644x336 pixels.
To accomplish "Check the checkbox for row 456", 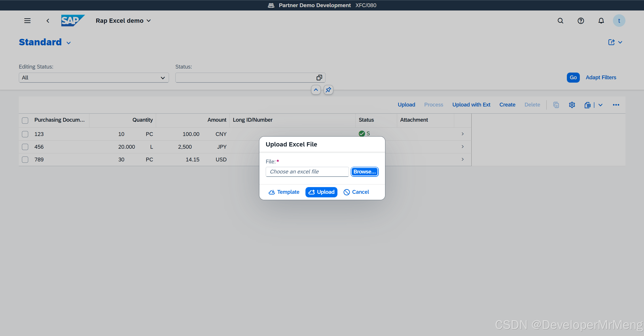I will point(25,147).
